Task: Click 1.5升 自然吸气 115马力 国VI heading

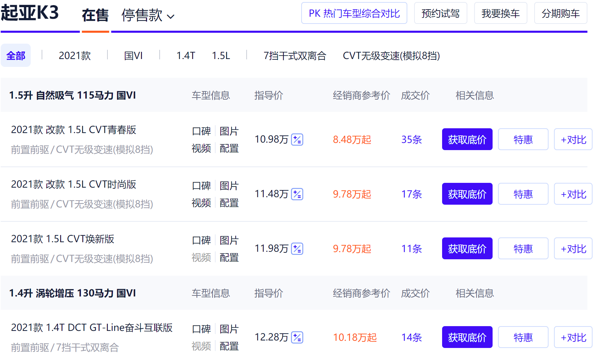Action: click(x=72, y=95)
